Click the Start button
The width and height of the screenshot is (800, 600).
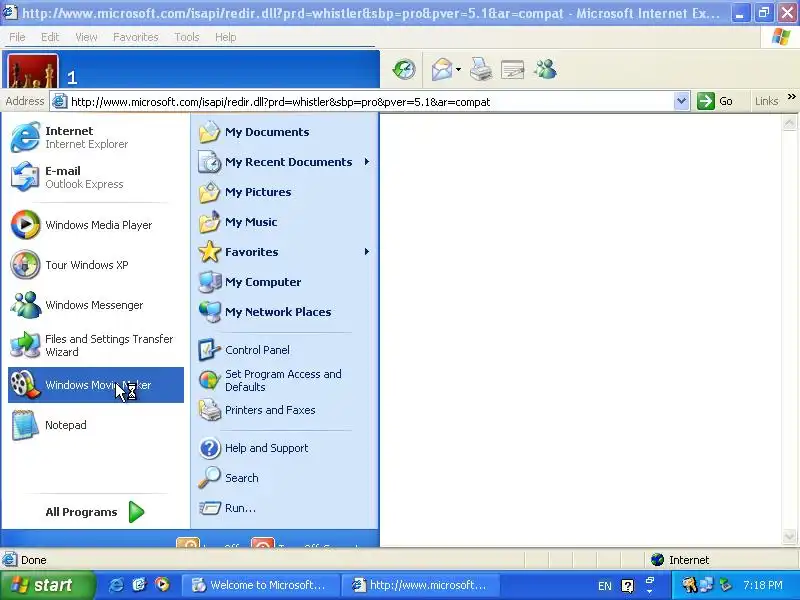47,585
